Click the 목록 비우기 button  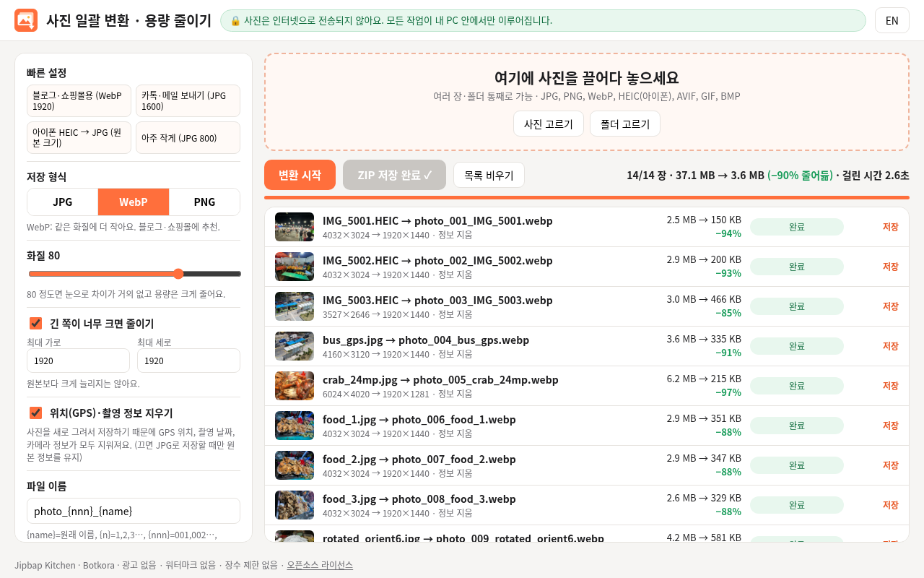click(489, 175)
